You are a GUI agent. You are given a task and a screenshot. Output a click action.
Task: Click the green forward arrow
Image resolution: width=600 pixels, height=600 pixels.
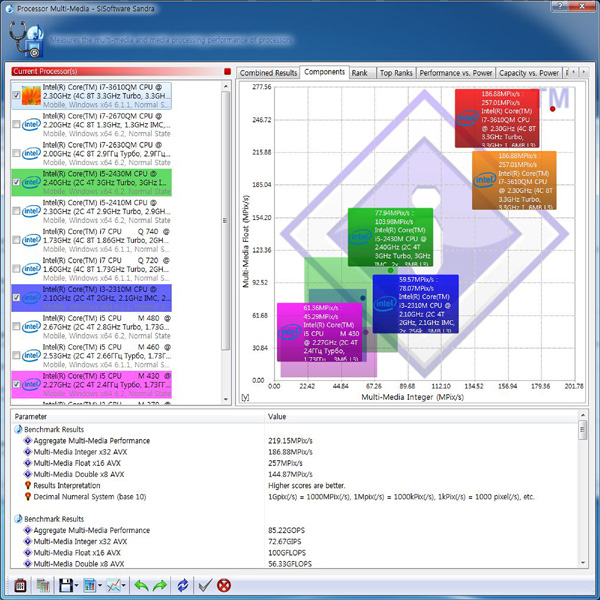click(160, 585)
